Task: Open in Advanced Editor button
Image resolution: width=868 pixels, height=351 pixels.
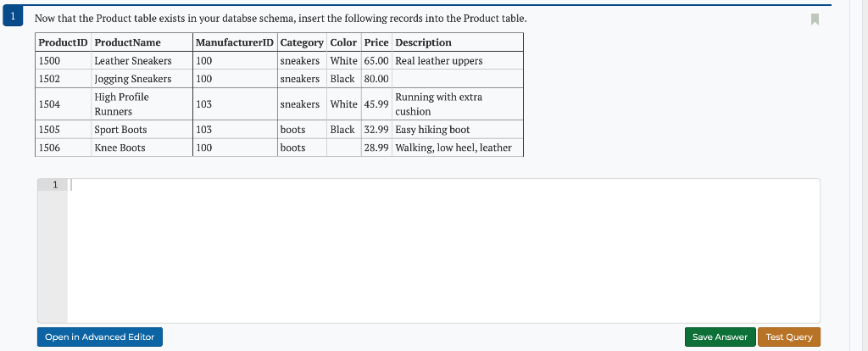Action: pyautogui.click(x=100, y=337)
